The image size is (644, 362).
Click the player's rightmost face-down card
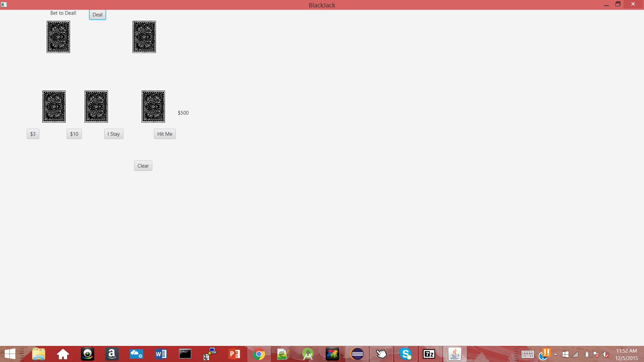click(153, 107)
